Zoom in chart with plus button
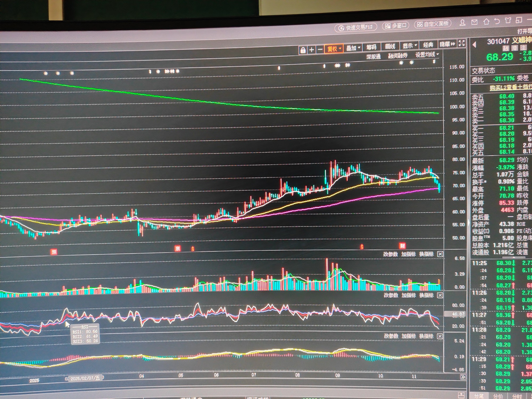Screen dimensions: 532x399 pos(311,50)
